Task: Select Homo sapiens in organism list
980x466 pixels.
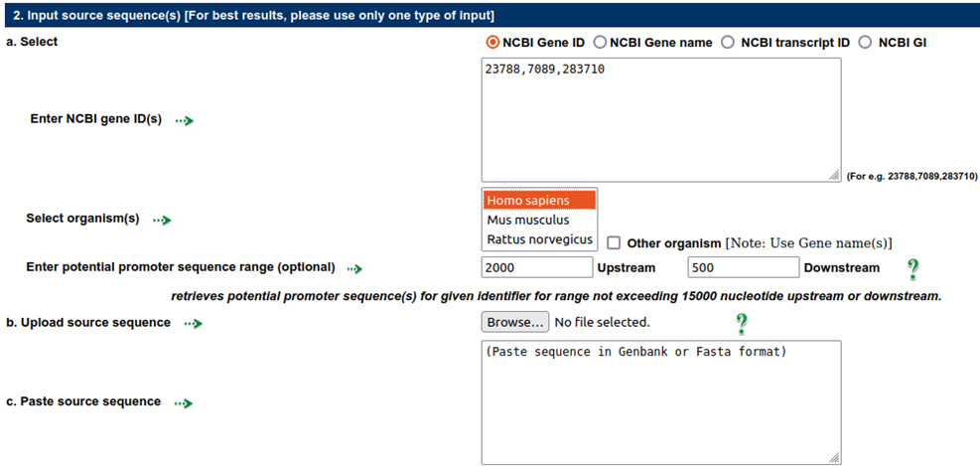Action: point(539,200)
